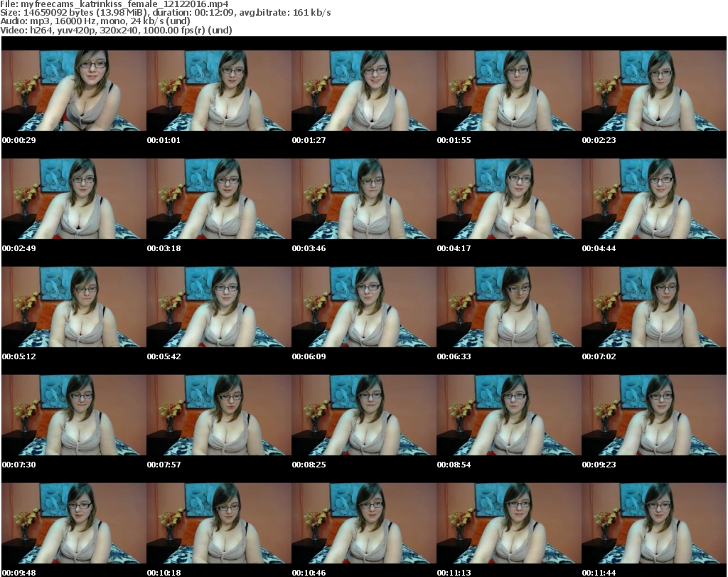This screenshot has width=728, height=577.
Task: Click the timestamp text 00:09:48
Action: click(19, 573)
